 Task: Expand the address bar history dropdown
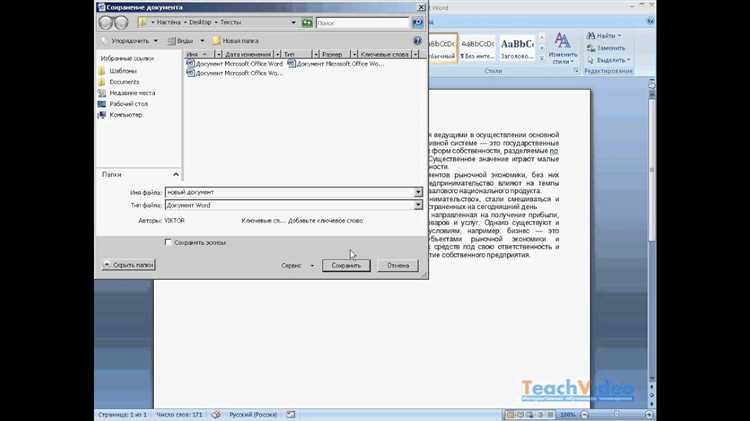293,22
